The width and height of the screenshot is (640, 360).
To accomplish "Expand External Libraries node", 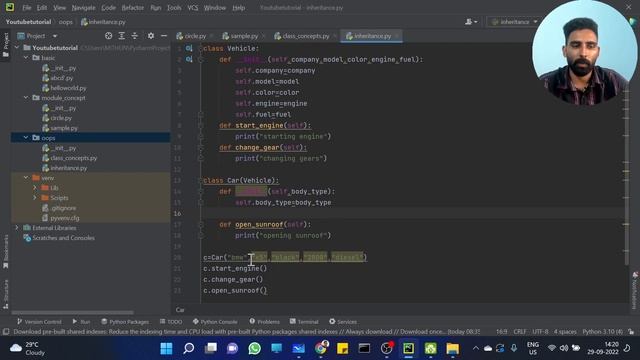I will tap(17, 228).
